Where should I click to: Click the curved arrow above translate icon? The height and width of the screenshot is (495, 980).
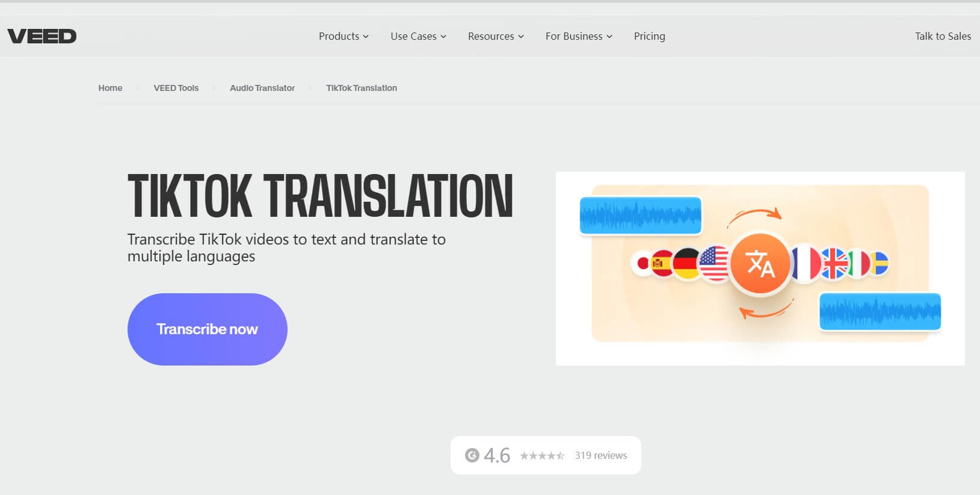(754, 217)
